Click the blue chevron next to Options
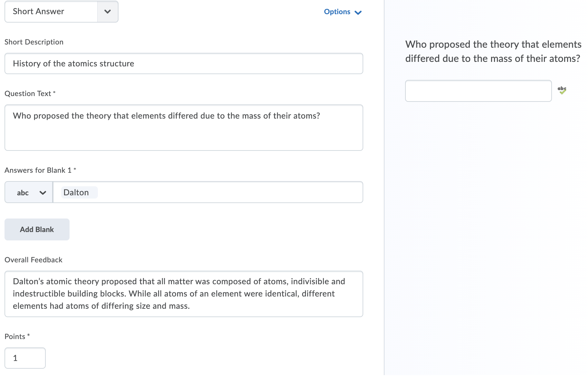588x379 pixels. pyautogui.click(x=358, y=13)
